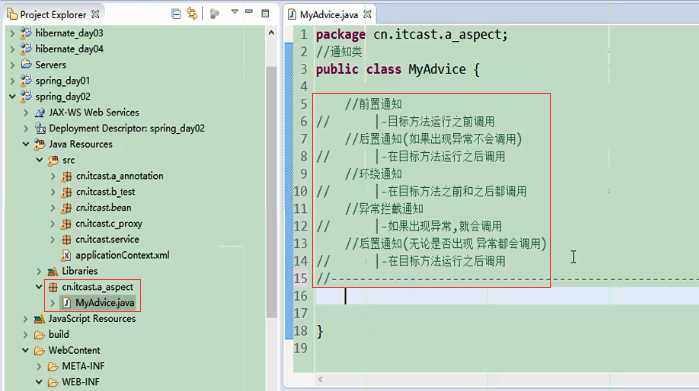Collapse the WebContent folder
The height and width of the screenshot is (391, 699).
coord(26,351)
